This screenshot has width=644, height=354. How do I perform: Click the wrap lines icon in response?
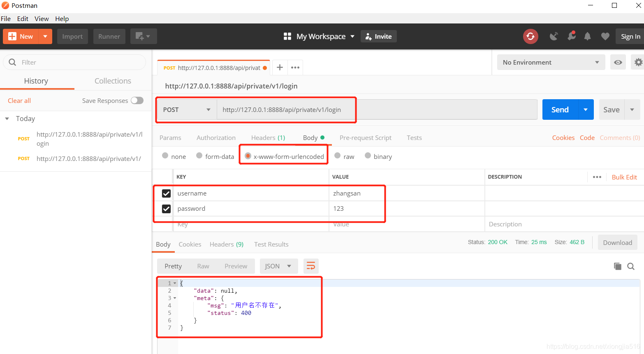(311, 266)
